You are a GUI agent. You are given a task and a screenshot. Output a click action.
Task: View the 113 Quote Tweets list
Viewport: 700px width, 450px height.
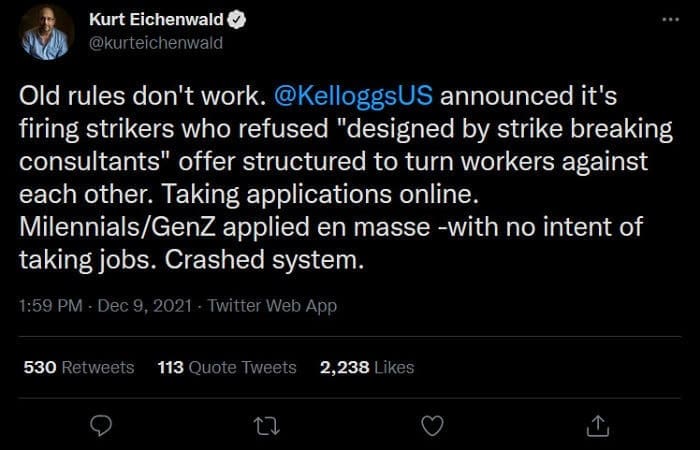pyautogui.click(x=227, y=367)
